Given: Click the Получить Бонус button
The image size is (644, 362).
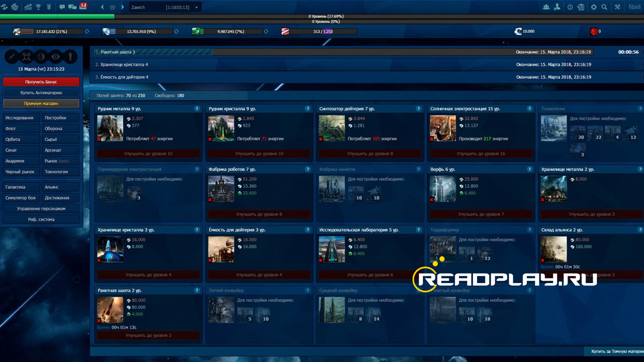Looking at the screenshot, I should (41, 82).
